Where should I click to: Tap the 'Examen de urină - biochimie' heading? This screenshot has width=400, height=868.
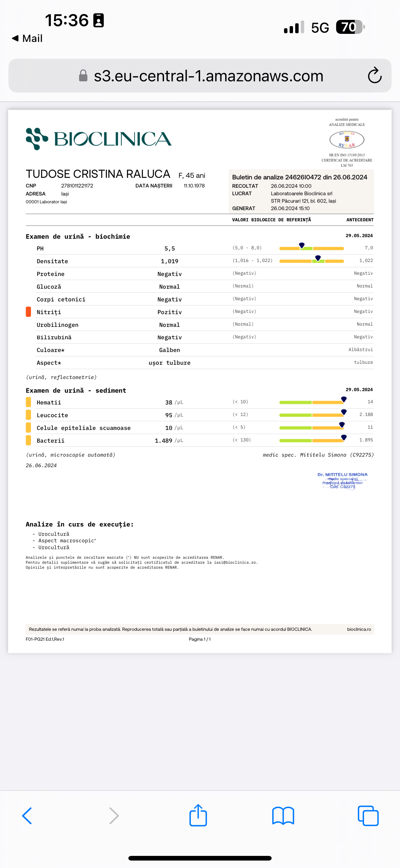[x=78, y=237]
